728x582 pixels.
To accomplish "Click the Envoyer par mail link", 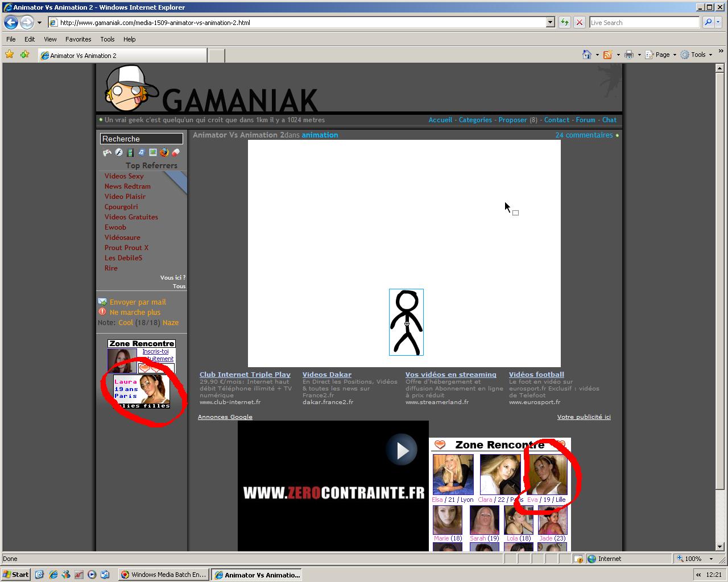I will (138, 302).
